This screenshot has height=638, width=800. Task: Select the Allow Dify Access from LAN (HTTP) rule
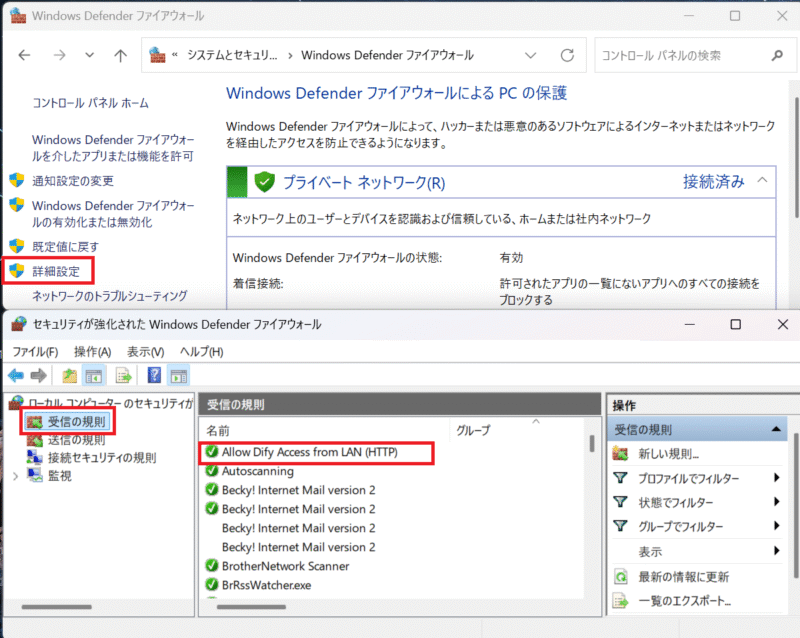tap(309, 452)
